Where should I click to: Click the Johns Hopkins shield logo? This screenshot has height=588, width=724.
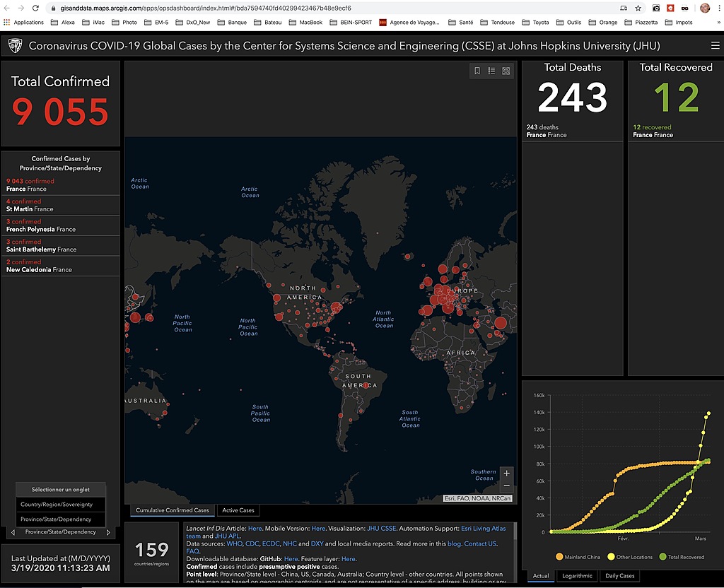[16, 46]
